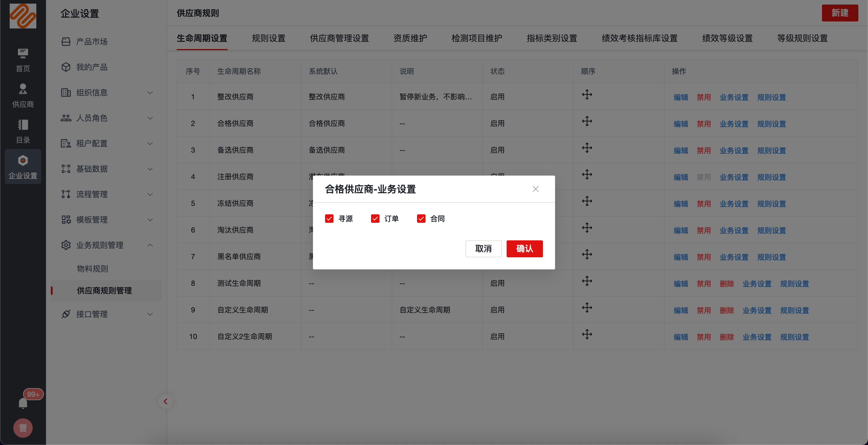The image size is (868, 445).
Task: Click 禁用 for 合格供应商 row
Action: click(704, 124)
